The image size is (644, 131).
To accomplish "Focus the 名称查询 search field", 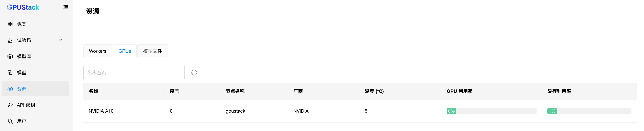I will coord(134,73).
